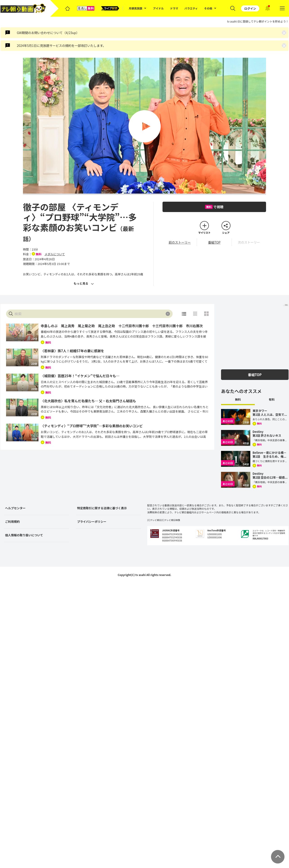289x868 pixels.
Task: Open 〈城田優〉芸歴25年 episode title
Action: (x=80, y=376)
